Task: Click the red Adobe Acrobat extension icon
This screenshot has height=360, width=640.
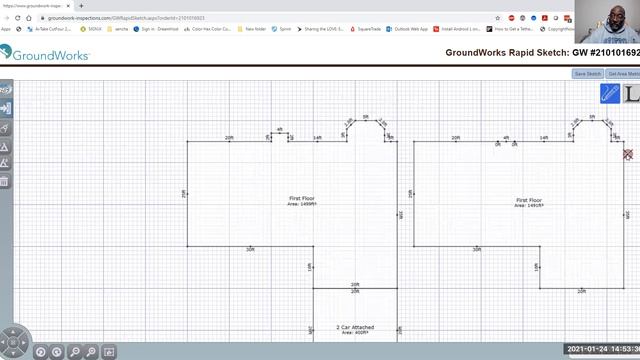Action: tap(544, 18)
